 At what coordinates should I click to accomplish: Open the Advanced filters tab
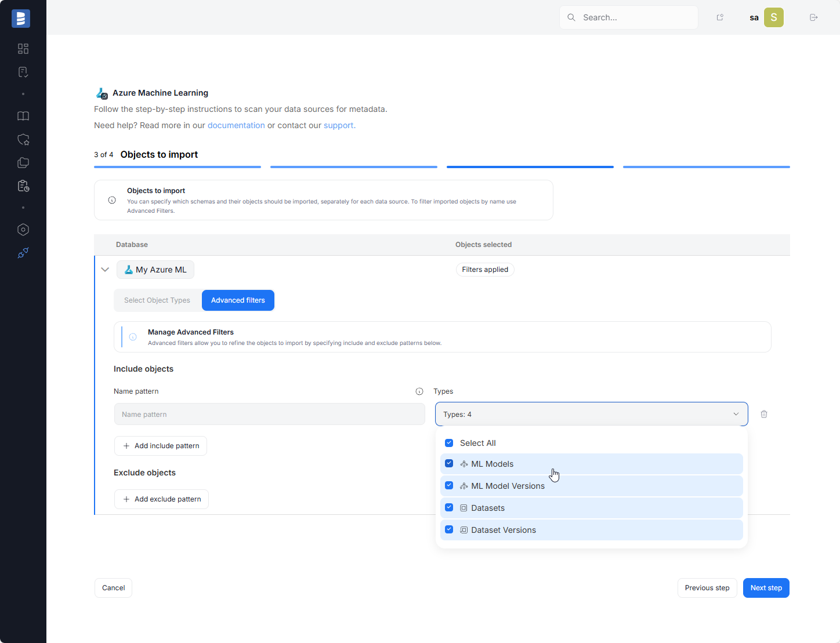(x=238, y=300)
